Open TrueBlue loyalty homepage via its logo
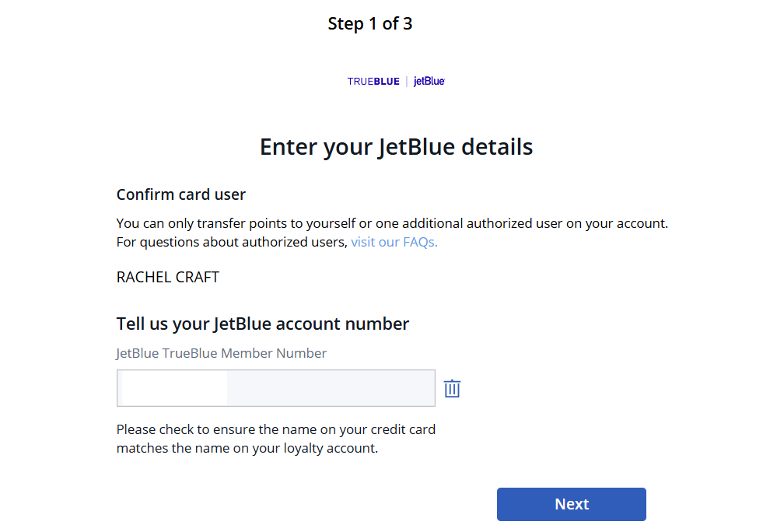The height and width of the screenshot is (532, 784). point(373,81)
